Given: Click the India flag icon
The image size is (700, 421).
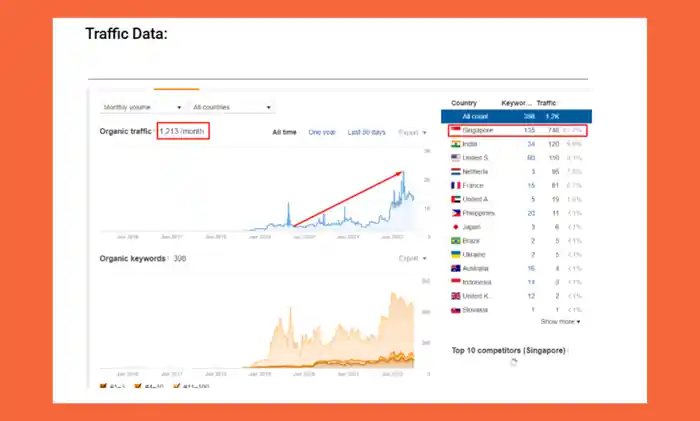Looking at the screenshot, I should pos(455,144).
